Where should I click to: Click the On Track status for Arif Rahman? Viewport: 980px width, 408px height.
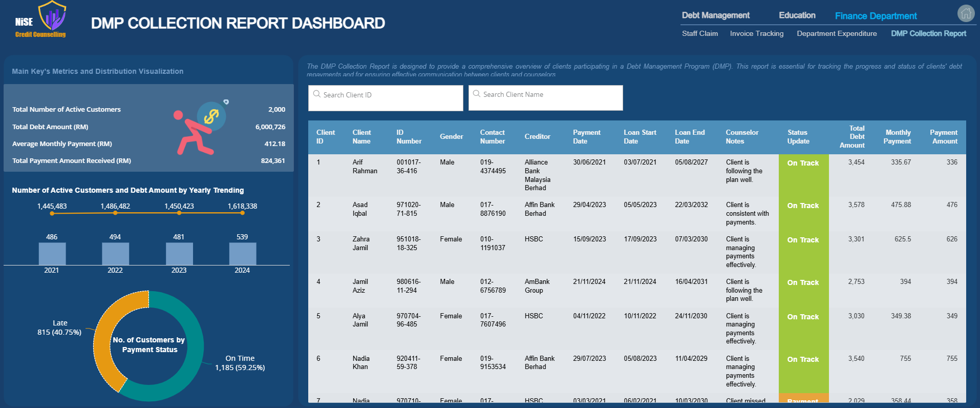coord(803,164)
